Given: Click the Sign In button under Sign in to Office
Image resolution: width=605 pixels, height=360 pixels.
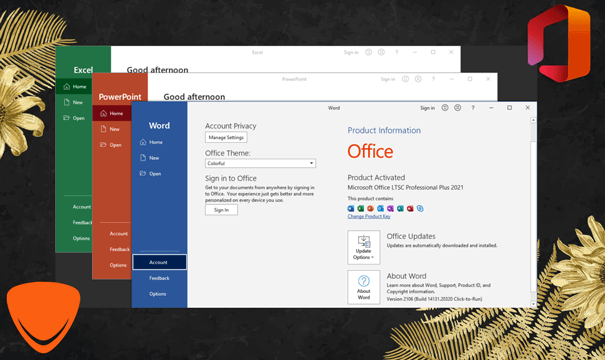Looking at the screenshot, I should point(221,210).
